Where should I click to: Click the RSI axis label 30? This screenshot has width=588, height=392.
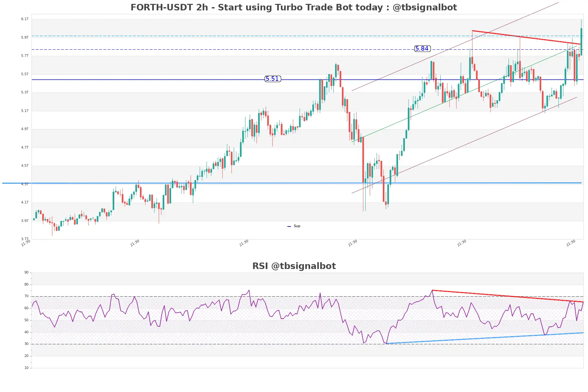[x=26, y=344]
